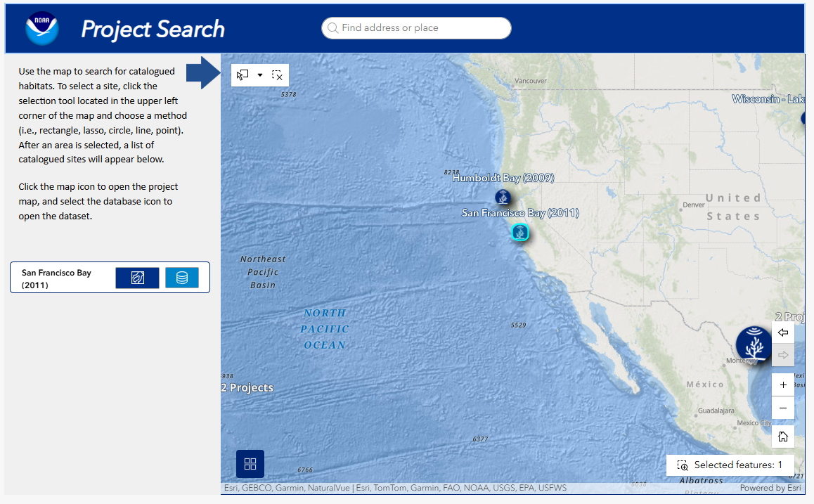Go to next map extent
Viewport: 814px width, 504px height.
(x=783, y=355)
